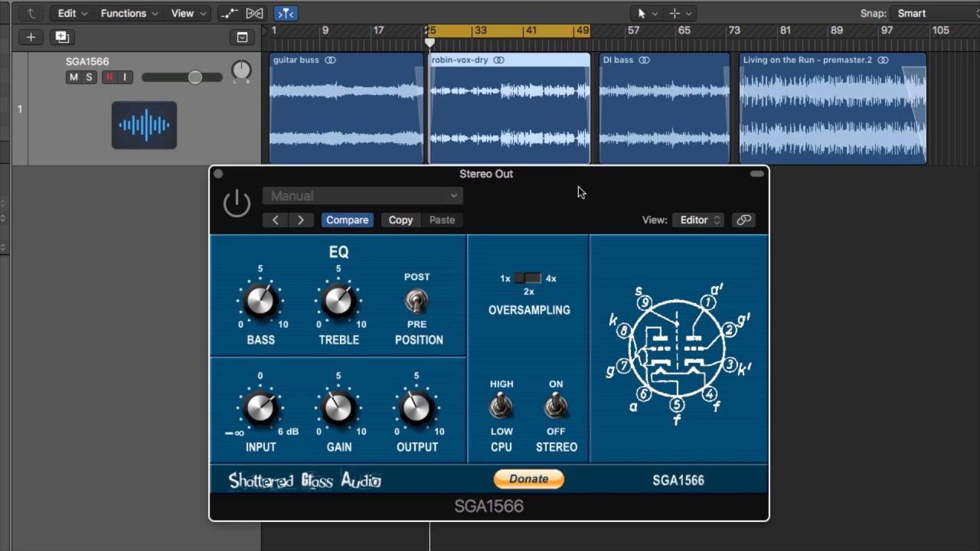Click the Copy button in plugin header

coord(400,220)
